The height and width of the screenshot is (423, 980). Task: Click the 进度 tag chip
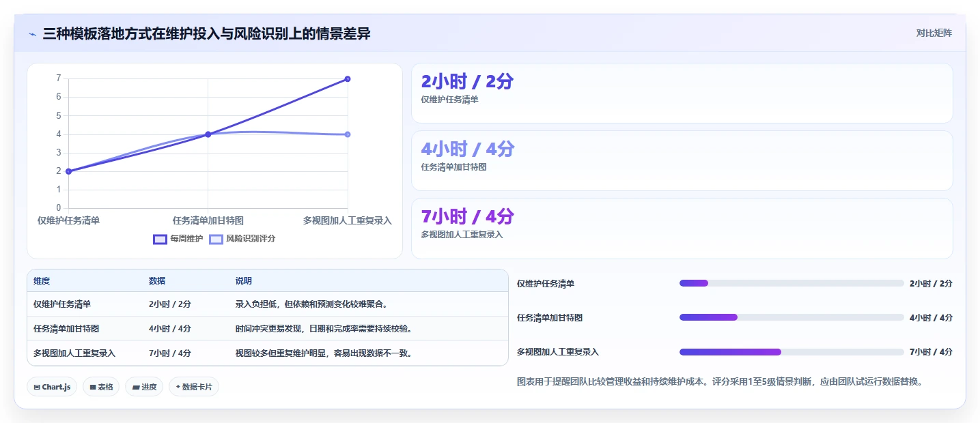144,387
